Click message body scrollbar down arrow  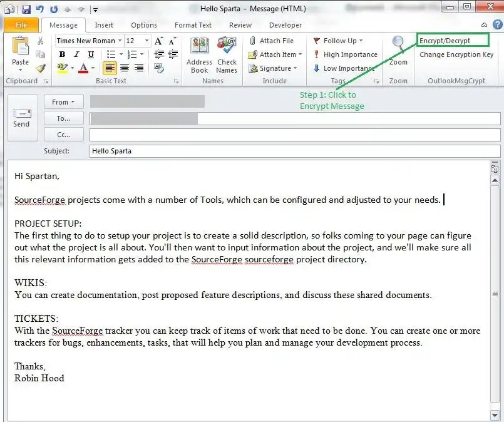click(495, 415)
